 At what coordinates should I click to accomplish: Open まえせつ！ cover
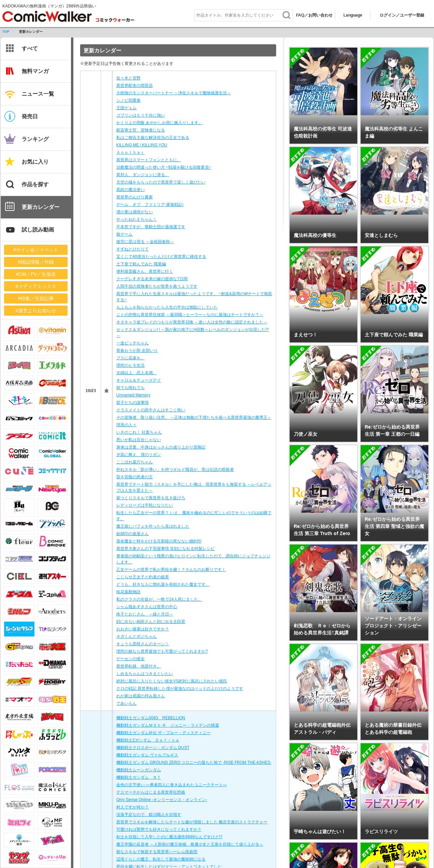(x=323, y=294)
